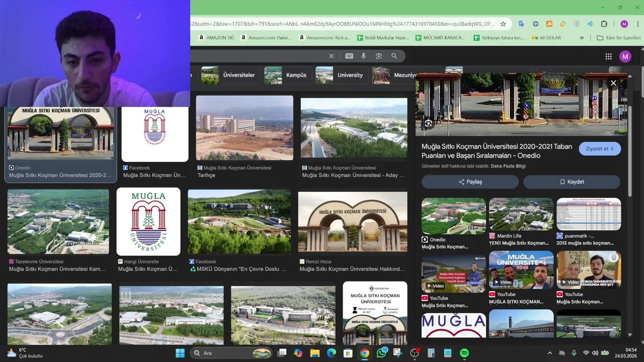Open the Chrome profile avatar in toolbar
Viewport: 644px width, 362px height.
pyautogui.click(x=624, y=24)
